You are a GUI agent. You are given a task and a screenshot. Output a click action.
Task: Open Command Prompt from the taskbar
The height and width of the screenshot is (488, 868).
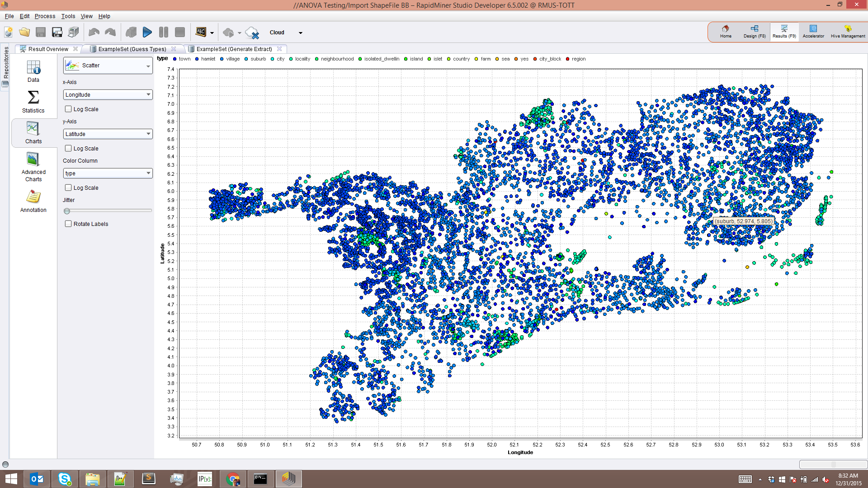(x=260, y=479)
